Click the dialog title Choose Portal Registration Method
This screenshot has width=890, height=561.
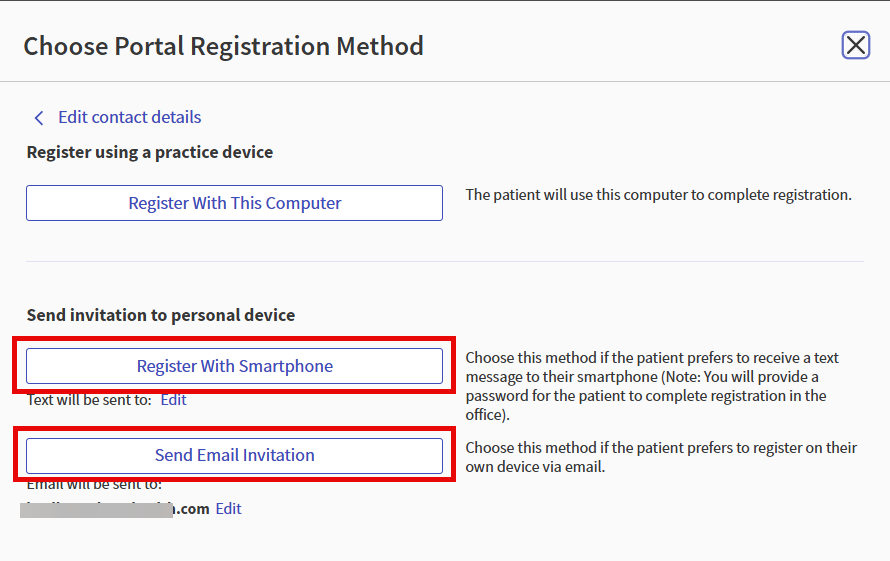[224, 47]
